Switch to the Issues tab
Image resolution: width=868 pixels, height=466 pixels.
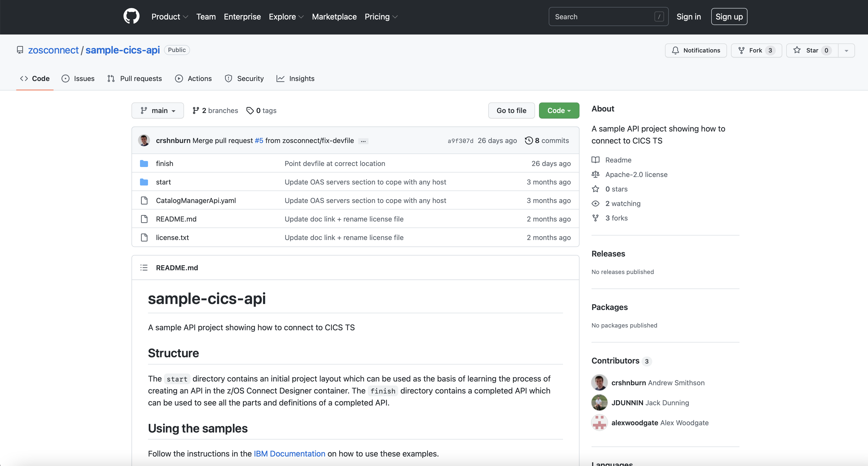78,78
